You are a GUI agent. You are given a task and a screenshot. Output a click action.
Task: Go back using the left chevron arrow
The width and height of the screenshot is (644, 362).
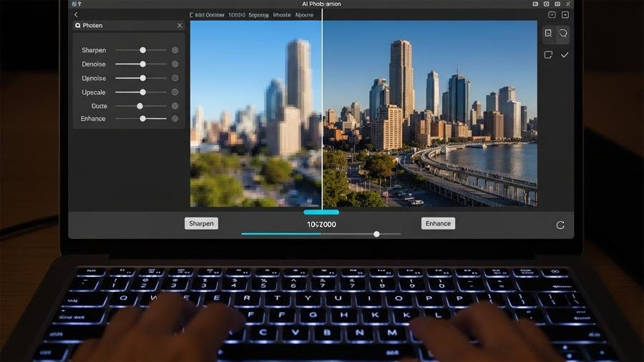pos(76,15)
